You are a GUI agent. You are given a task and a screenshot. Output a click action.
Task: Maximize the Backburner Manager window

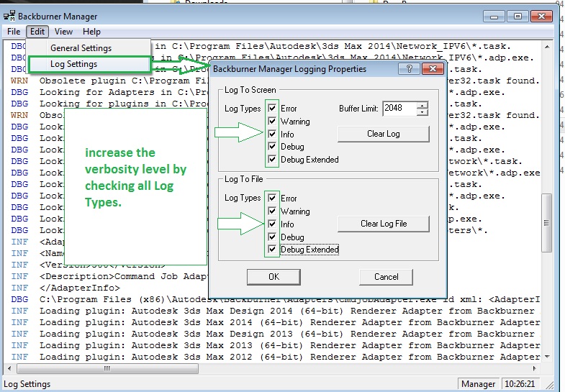pyautogui.click(x=517, y=17)
